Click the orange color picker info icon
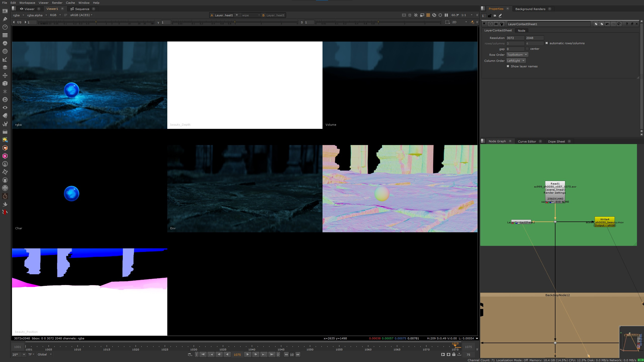The width and height of the screenshot is (644, 362). point(472,22)
